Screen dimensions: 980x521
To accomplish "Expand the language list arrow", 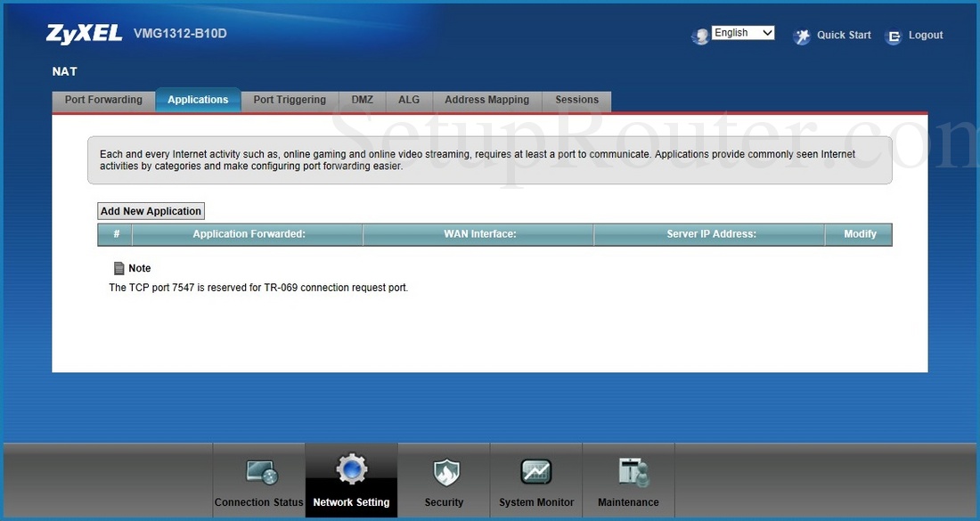I will (768, 32).
